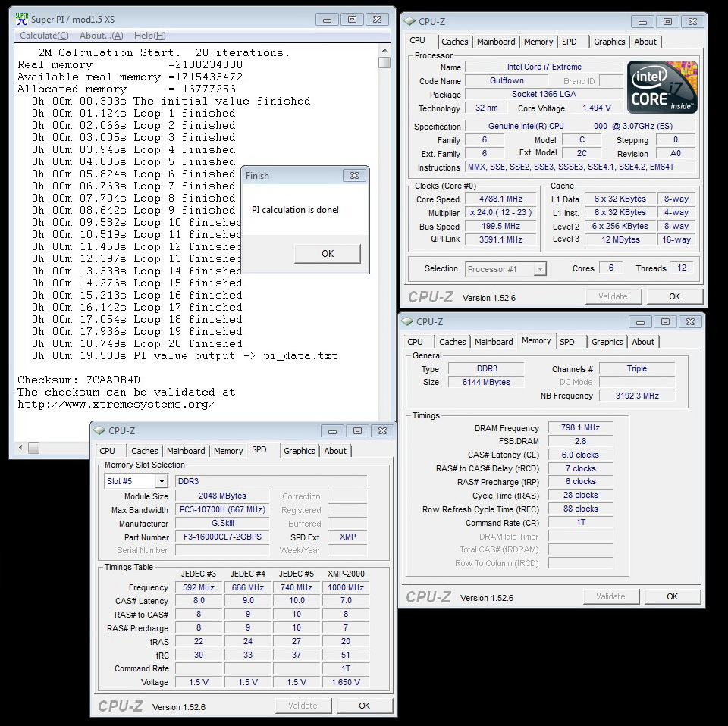
Task: Click the Core Voltage value '1.494 V'
Action: click(x=597, y=108)
